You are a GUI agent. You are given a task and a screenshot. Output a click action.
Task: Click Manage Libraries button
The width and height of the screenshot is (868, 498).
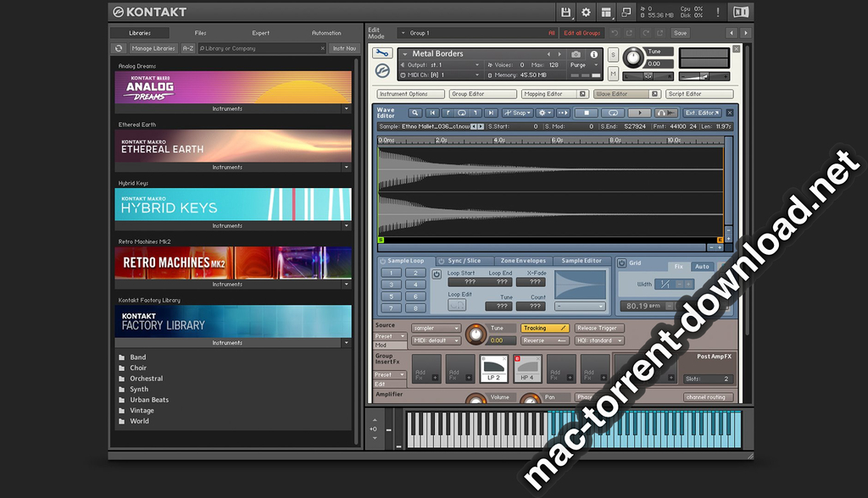(x=153, y=48)
